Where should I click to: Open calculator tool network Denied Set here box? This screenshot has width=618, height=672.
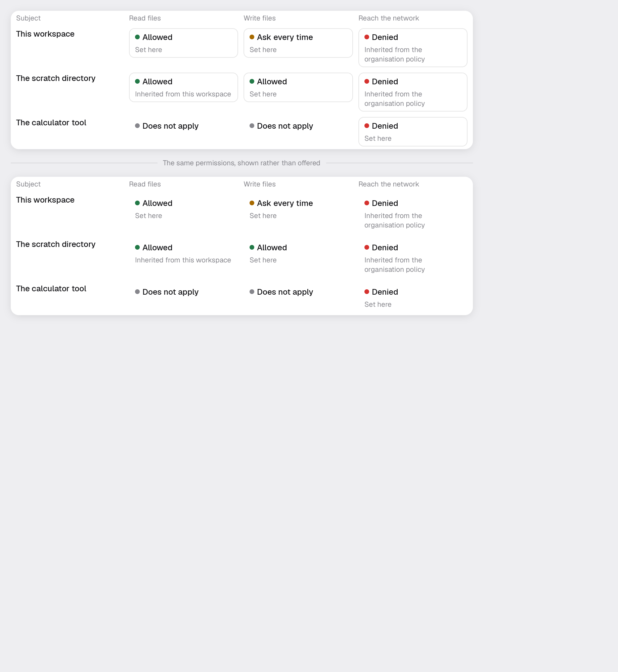(413, 132)
